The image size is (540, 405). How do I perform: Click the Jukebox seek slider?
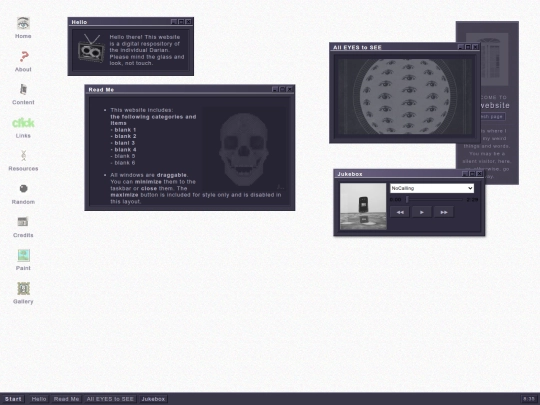tap(434, 199)
